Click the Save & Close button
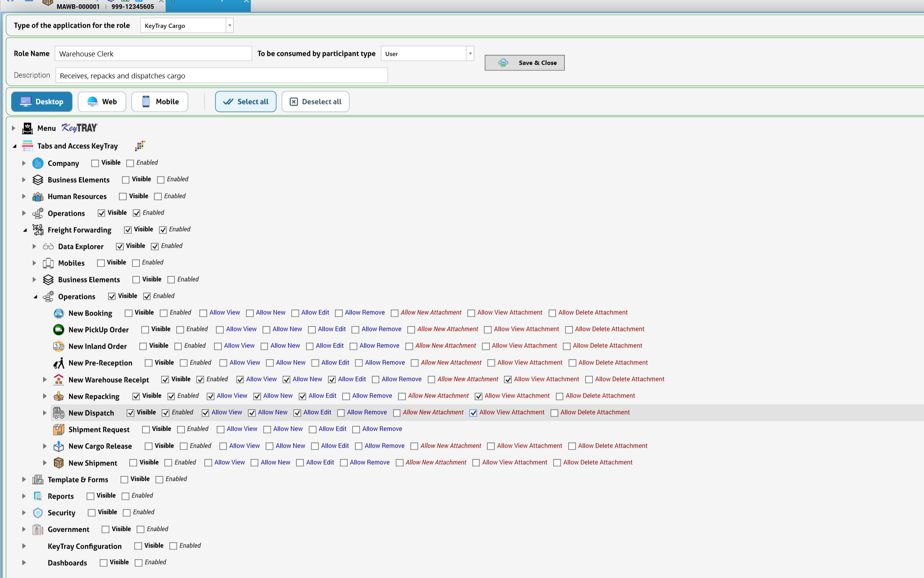924x578 pixels. tap(524, 63)
